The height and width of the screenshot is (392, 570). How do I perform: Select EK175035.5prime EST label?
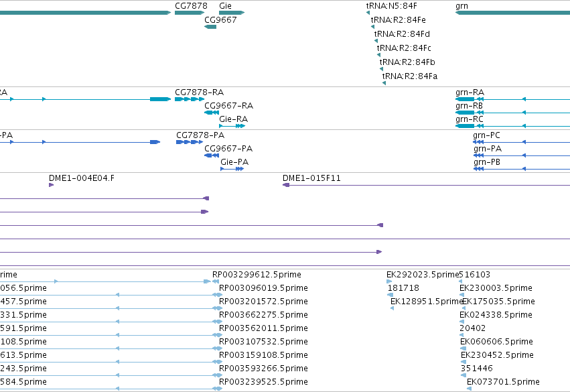(499, 302)
